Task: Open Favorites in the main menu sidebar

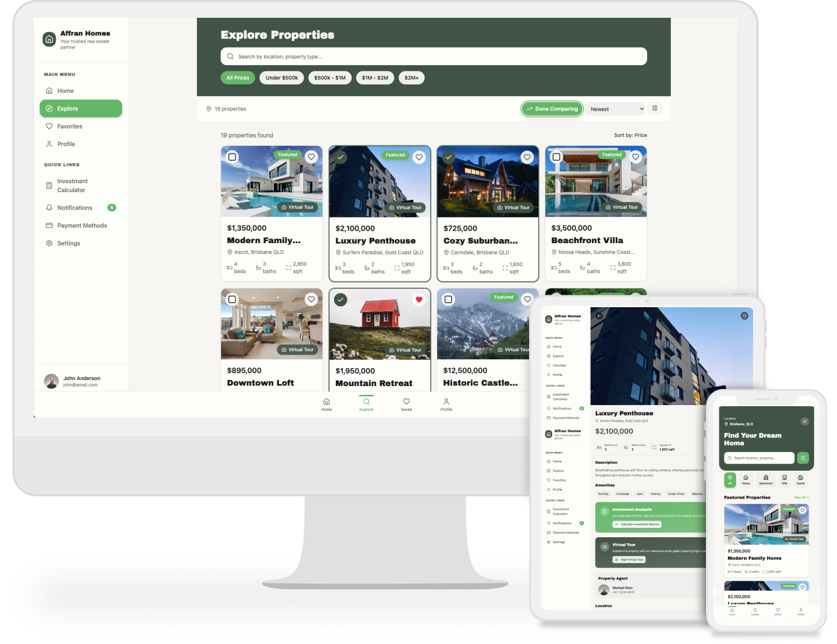Action: (69, 126)
